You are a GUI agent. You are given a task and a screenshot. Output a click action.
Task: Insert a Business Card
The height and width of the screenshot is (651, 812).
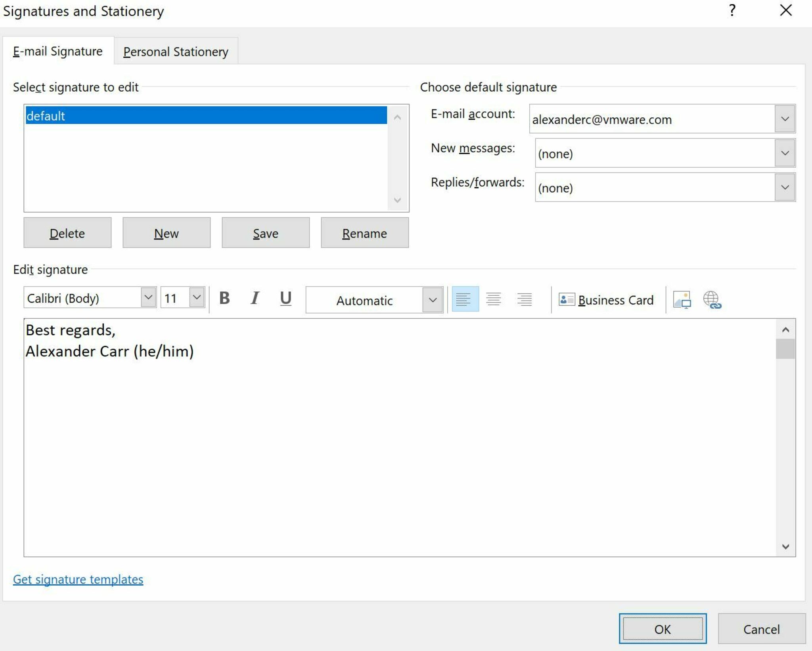tap(606, 300)
